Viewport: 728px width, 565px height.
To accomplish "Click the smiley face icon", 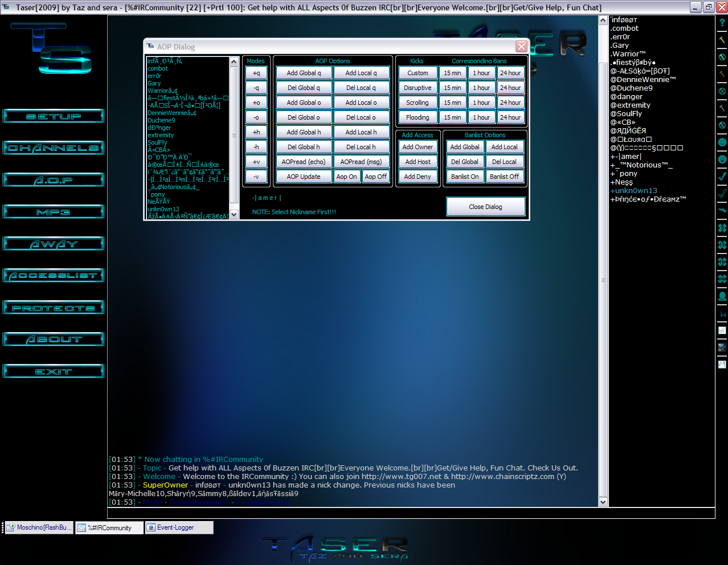I will pos(722,142).
